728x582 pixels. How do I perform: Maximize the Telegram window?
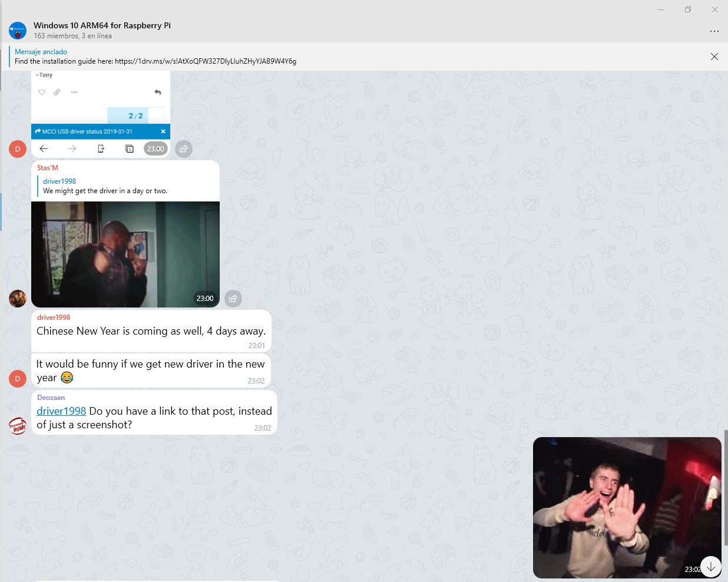687,9
